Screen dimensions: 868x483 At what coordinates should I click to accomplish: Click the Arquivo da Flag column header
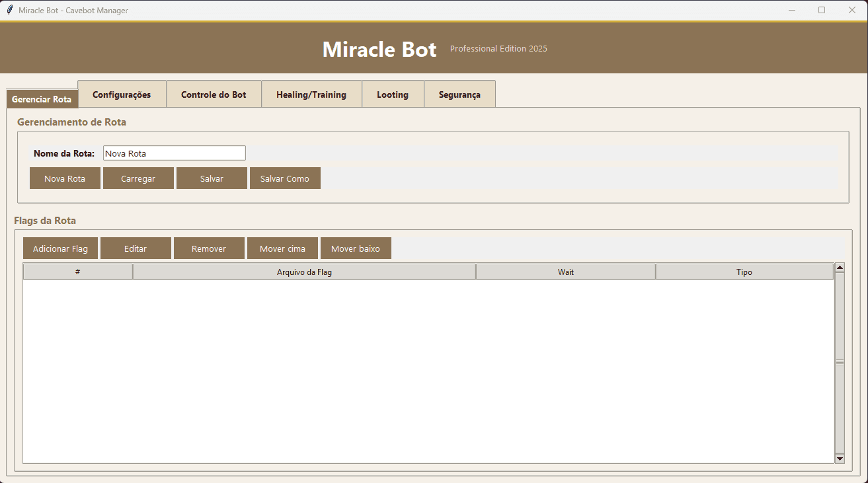(304, 271)
